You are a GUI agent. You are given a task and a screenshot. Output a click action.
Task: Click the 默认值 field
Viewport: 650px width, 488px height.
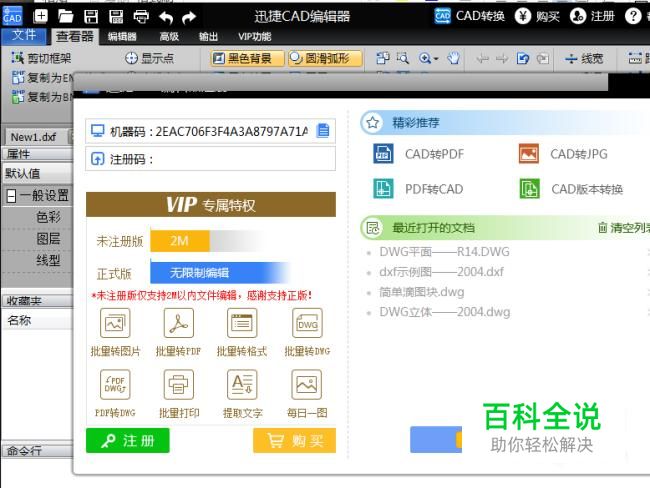(x=38, y=173)
